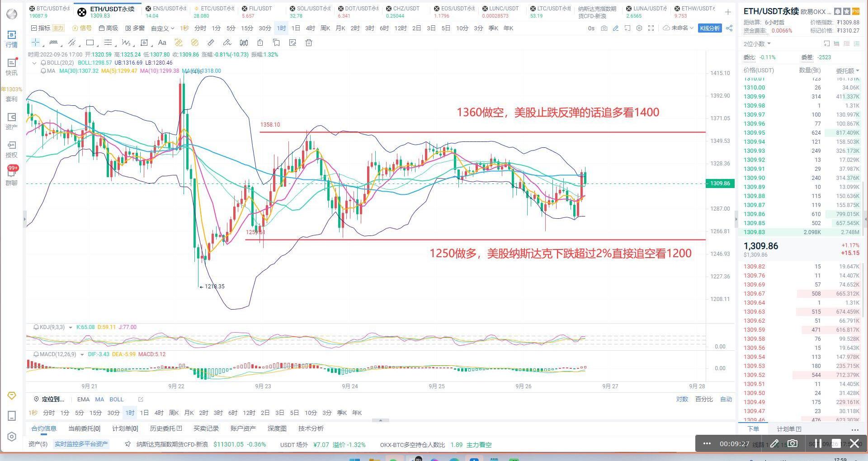This screenshot has width=868, height=461.
Task: Toggle the KDJ(9,3,3) alert bell
Action: pyautogui.click(x=36, y=327)
